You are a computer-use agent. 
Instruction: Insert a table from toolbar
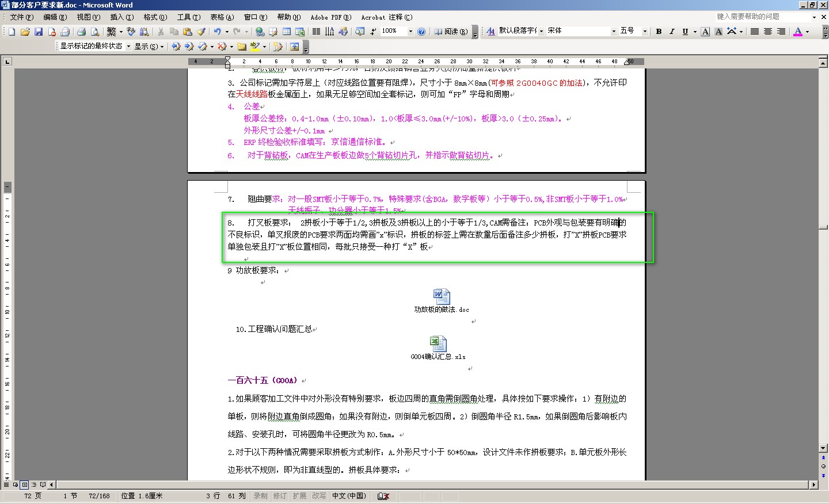click(x=287, y=32)
